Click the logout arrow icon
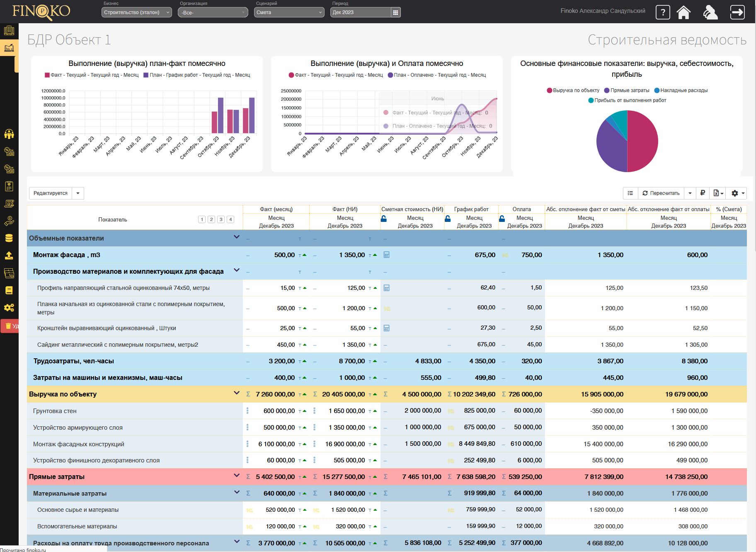The height and width of the screenshot is (552, 756). click(737, 12)
